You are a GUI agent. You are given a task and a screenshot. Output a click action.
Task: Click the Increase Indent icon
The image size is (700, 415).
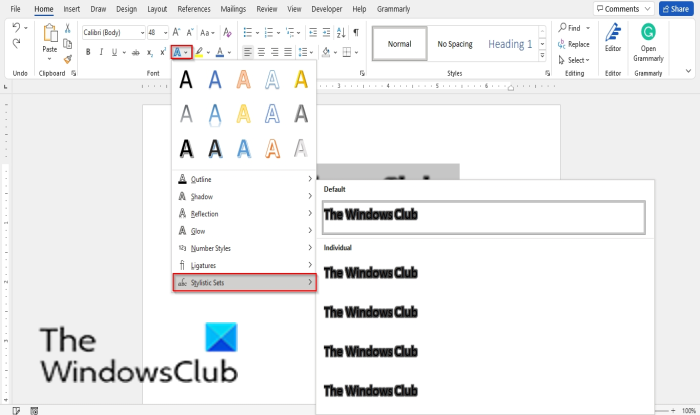coord(326,32)
